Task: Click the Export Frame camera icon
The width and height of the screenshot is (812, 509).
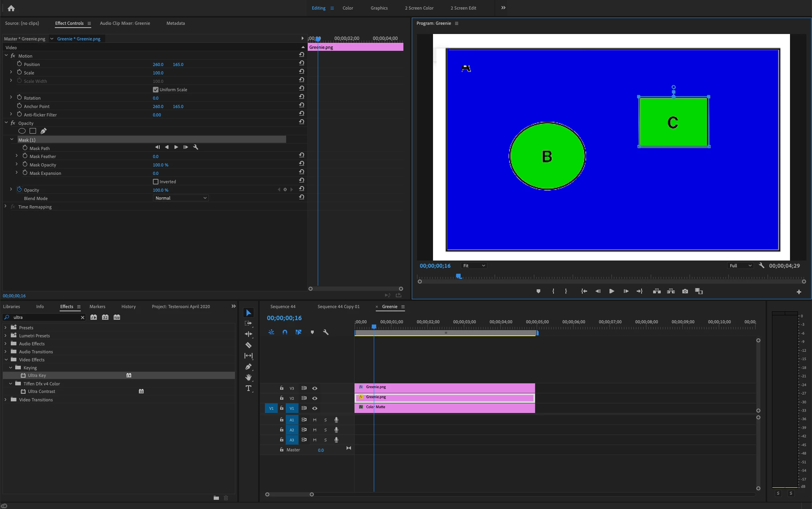Action: [685, 291]
